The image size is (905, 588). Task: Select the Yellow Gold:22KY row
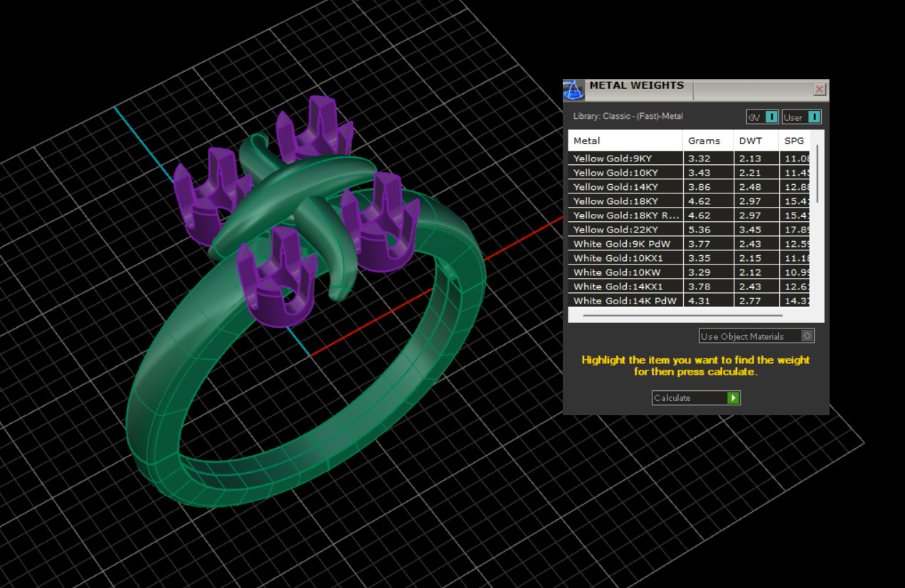689,230
